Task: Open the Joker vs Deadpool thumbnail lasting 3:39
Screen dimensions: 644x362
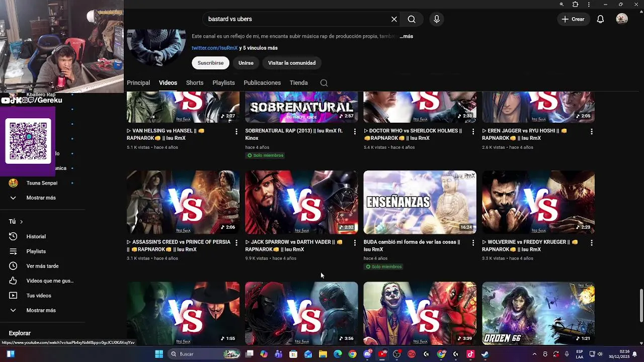Action: (420, 313)
